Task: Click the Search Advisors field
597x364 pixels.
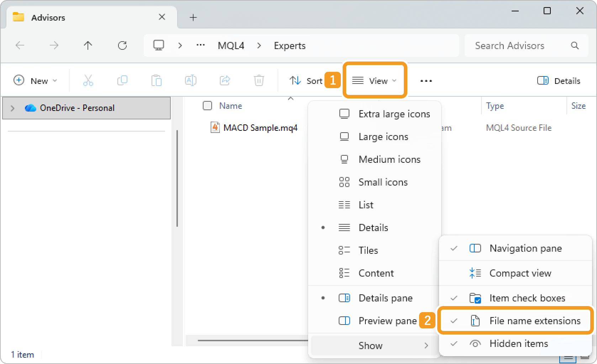Action: coord(519,45)
